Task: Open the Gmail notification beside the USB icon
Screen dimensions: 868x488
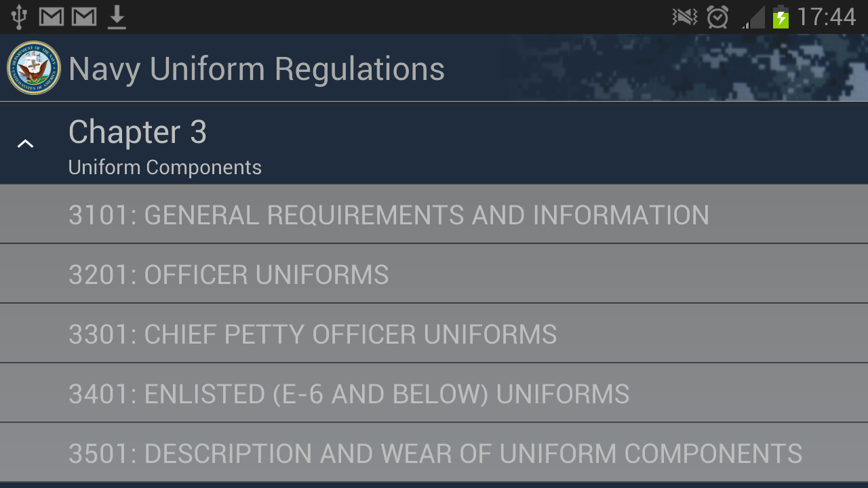Action: coord(52,16)
